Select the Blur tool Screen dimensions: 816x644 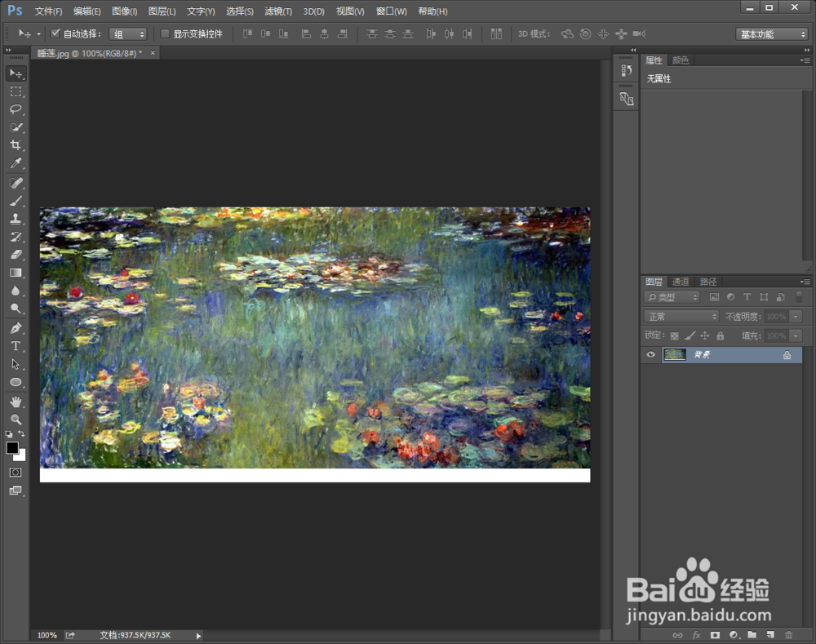click(x=16, y=291)
